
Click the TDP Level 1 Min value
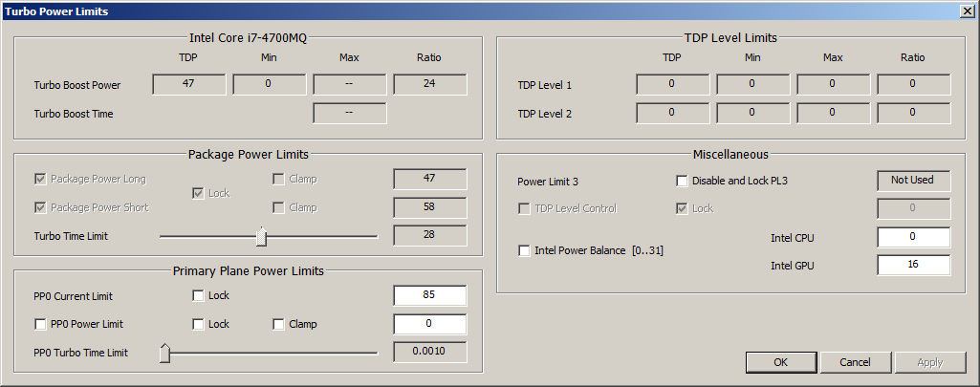point(753,84)
